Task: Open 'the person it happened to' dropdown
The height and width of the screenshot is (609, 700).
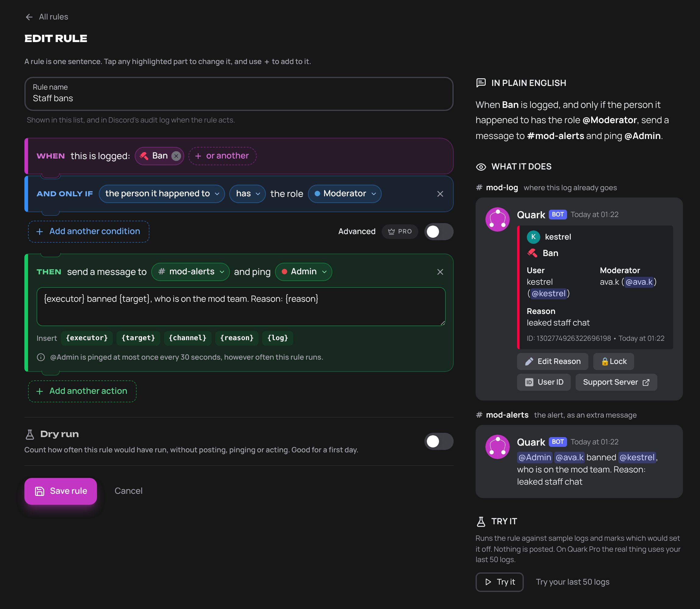Action: click(162, 194)
